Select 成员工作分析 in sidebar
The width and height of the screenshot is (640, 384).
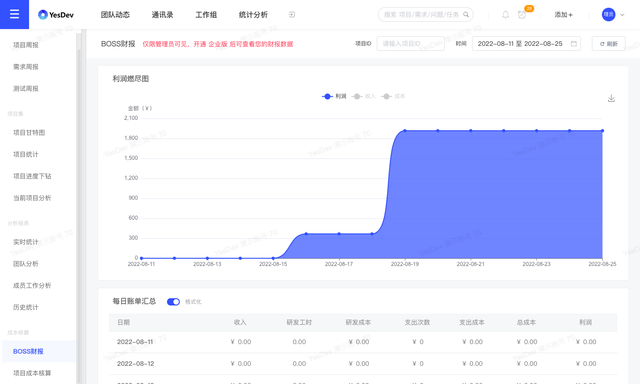coord(32,286)
